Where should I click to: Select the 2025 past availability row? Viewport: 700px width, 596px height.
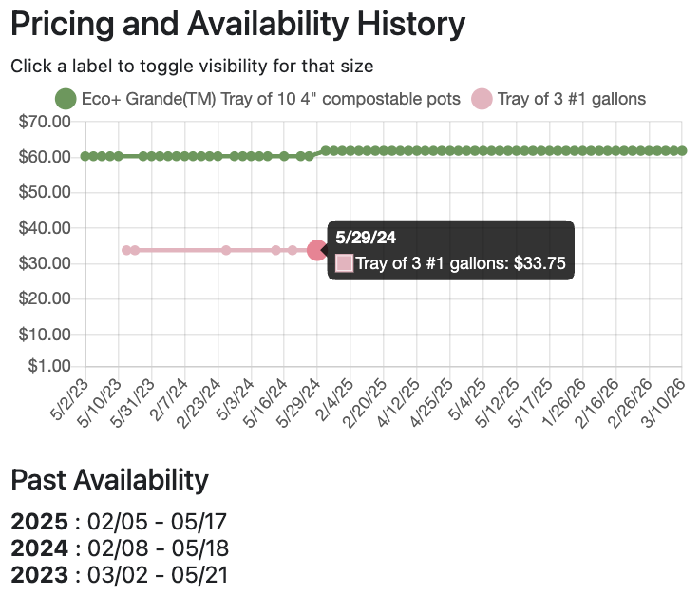click(119, 522)
